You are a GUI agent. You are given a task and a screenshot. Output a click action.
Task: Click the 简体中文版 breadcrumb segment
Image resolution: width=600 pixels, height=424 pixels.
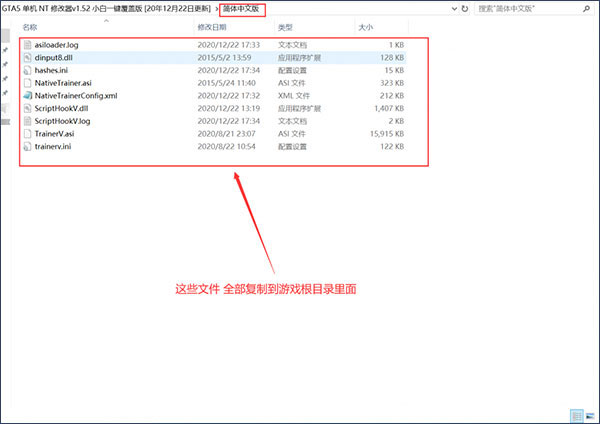(x=241, y=8)
